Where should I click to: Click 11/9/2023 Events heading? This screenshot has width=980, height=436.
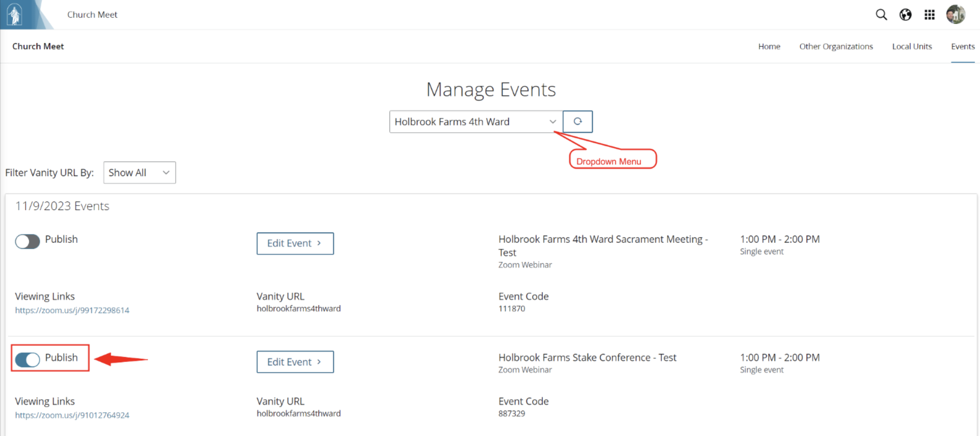[x=62, y=206]
